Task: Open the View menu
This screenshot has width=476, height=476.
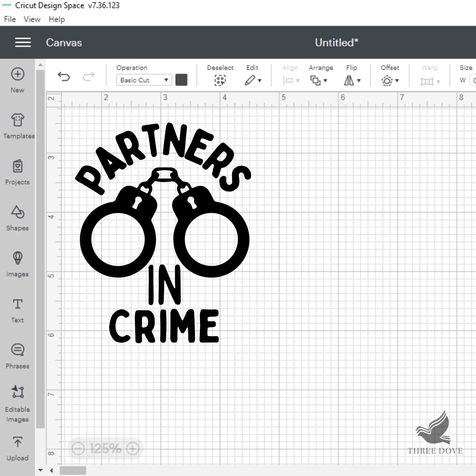Action: [x=32, y=19]
